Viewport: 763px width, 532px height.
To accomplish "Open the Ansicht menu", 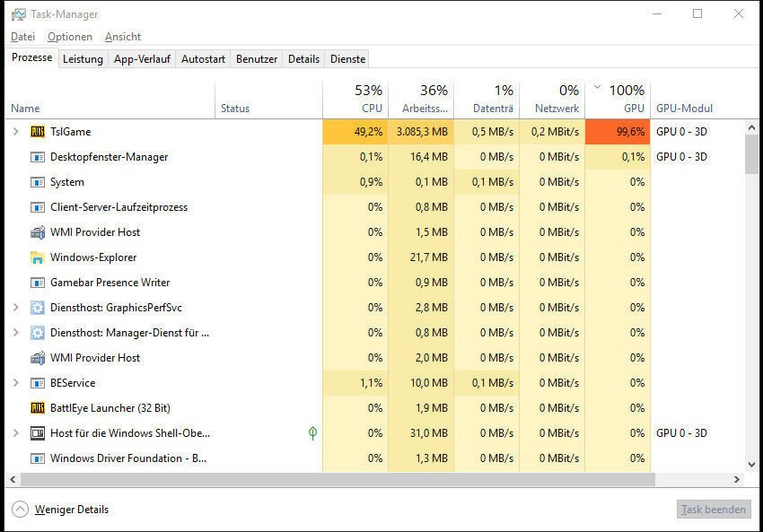I will point(123,37).
